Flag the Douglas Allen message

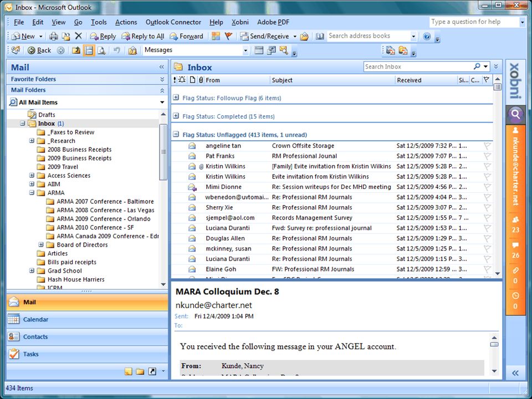pos(487,238)
